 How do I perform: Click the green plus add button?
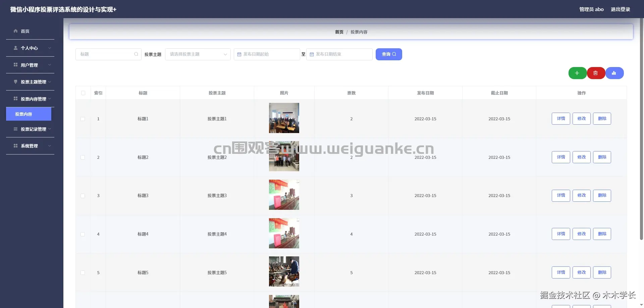(x=577, y=73)
